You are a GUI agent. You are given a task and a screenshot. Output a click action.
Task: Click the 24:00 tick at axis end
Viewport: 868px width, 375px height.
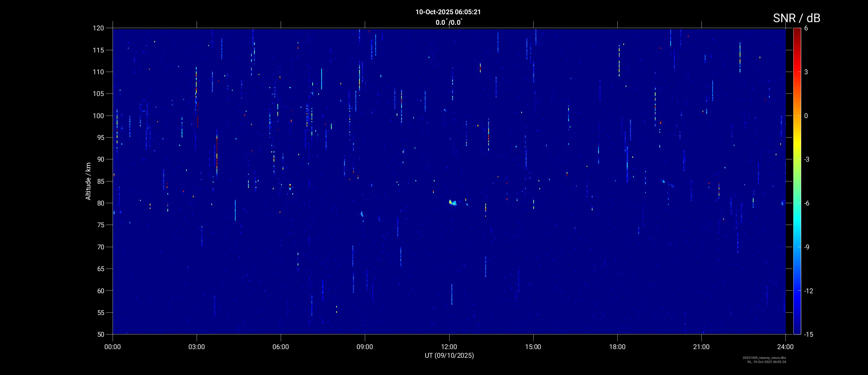click(785, 347)
